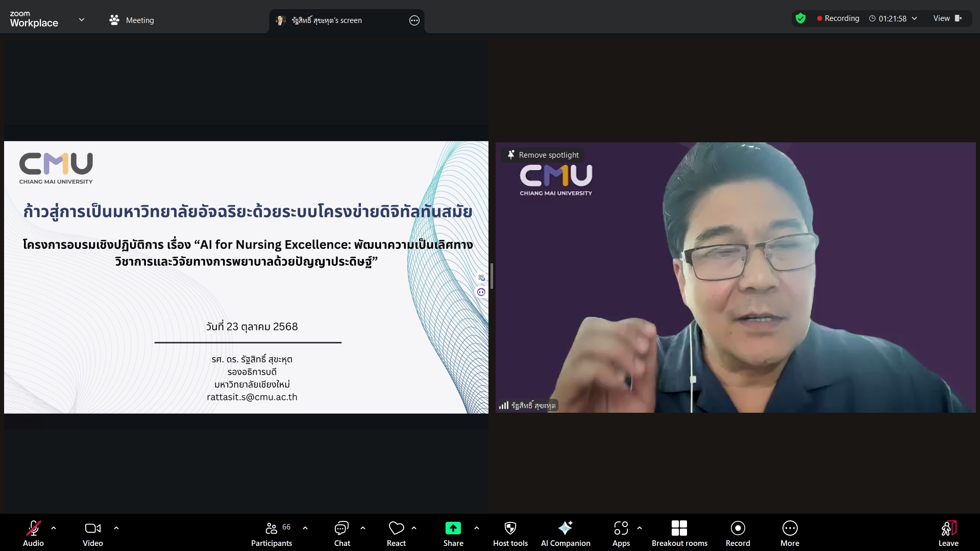Viewport: 980px width, 551px height.
Task: Unmute microphone with Audio button
Action: [x=33, y=533]
